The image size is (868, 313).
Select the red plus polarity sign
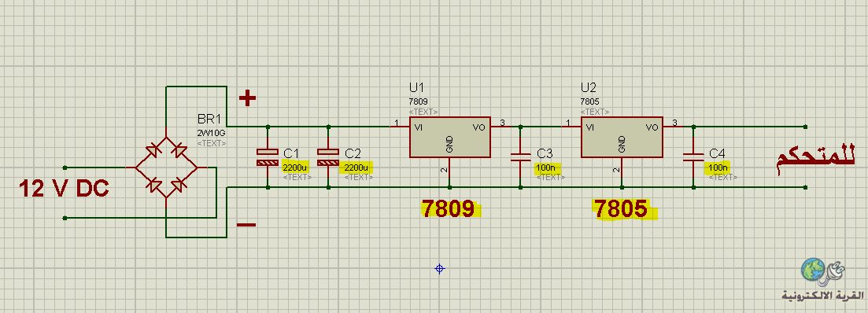pos(247,98)
